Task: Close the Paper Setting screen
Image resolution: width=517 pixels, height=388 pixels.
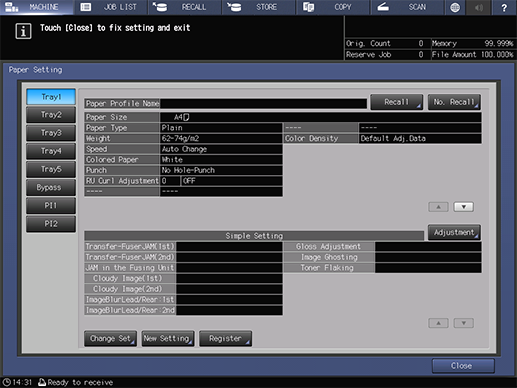Action: click(463, 366)
